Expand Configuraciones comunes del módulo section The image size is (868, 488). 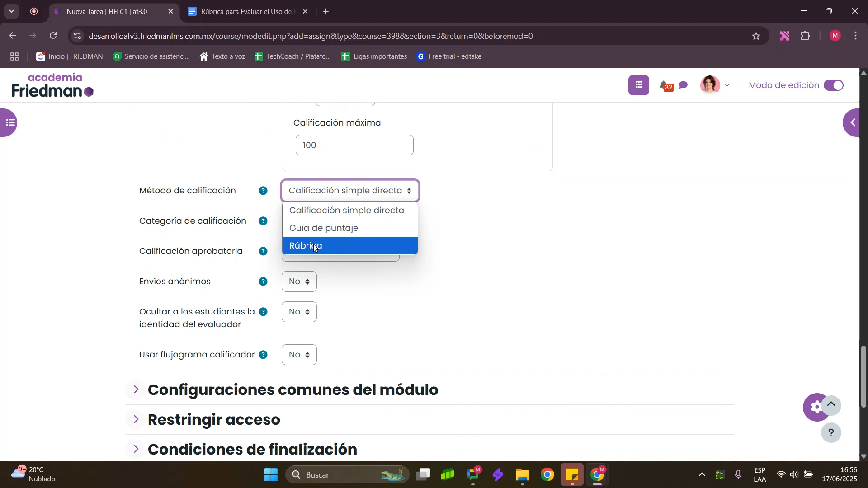pos(293,390)
